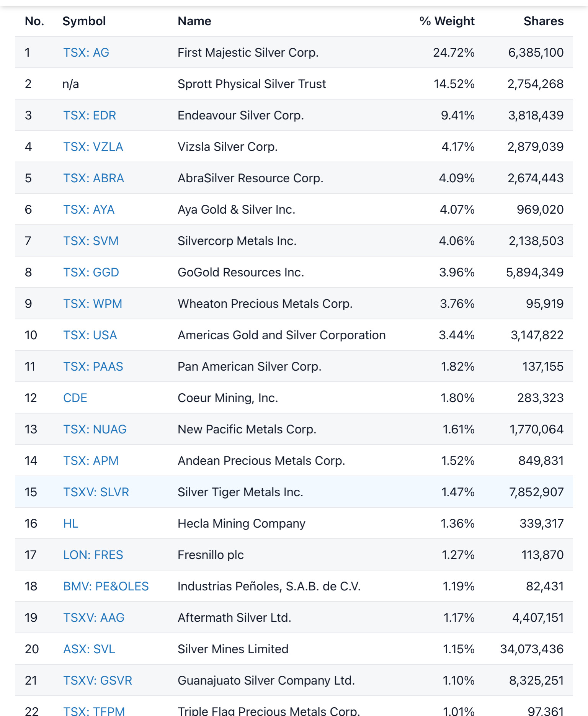Image resolution: width=588 pixels, height=716 pixels.
Task: Click the 34,073,436 shares value
Action: click(x=532, y=649)
